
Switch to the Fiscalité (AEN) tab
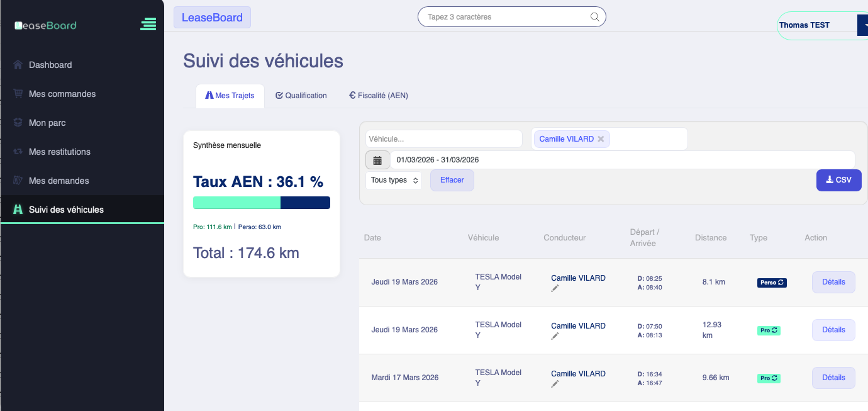point(379,96)
